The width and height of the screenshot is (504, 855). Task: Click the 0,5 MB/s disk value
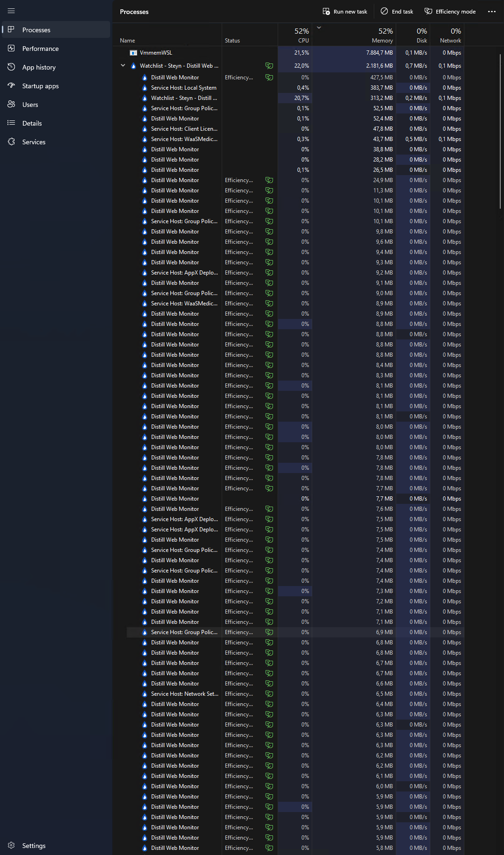tap(416, 139)
